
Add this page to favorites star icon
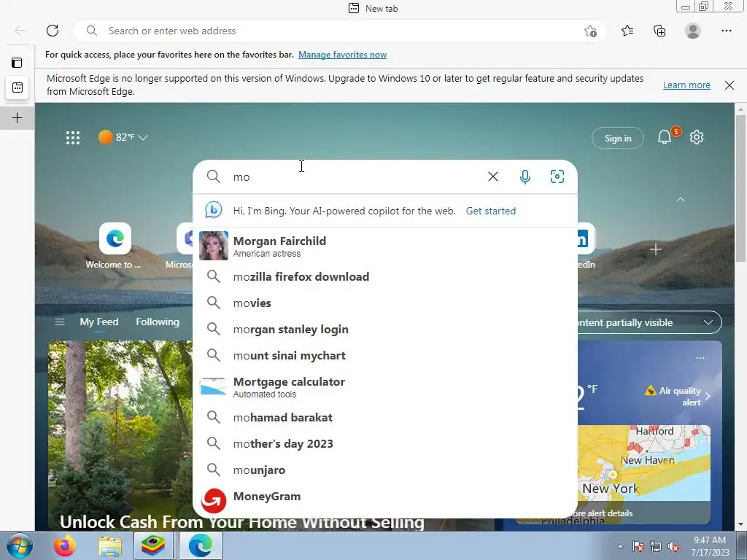click(x=590, y=31)
